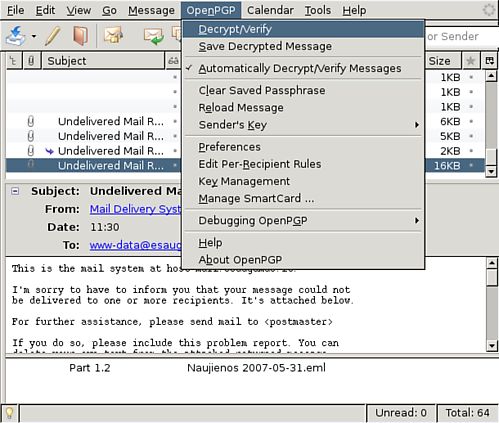Open the Edit menu

point(45,10)
